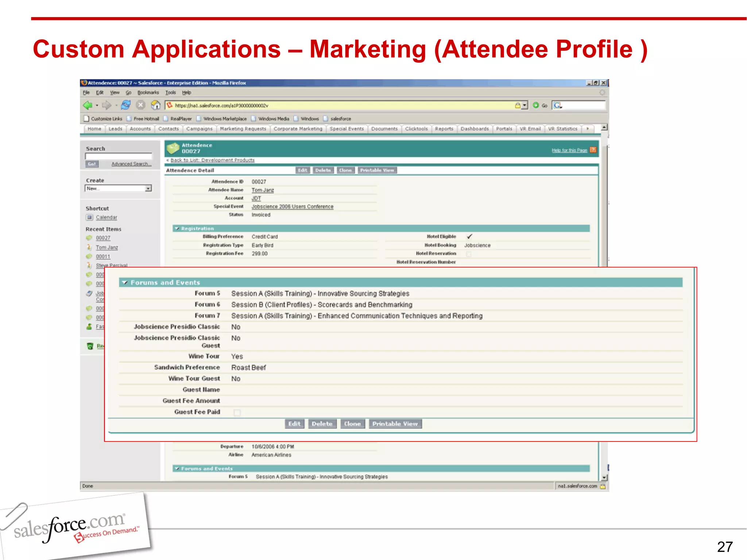Click the Google search engine icon
This screenshot has width=747, height=560.
coord(557,105)
